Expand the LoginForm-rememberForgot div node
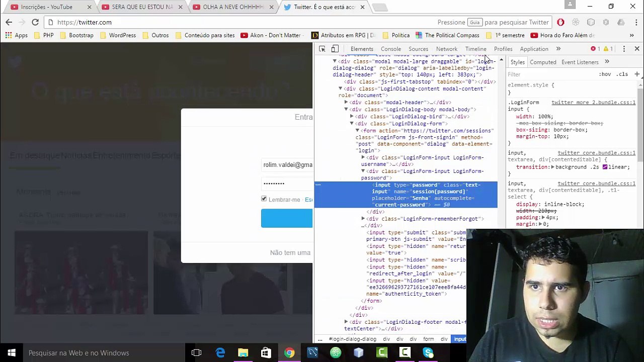The height and width of the screenshot is (362, 644). click(x=363, y=219)
